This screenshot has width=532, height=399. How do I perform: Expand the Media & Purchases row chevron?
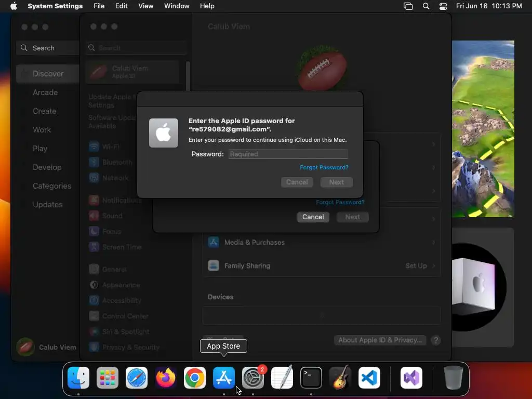(433, 242)
